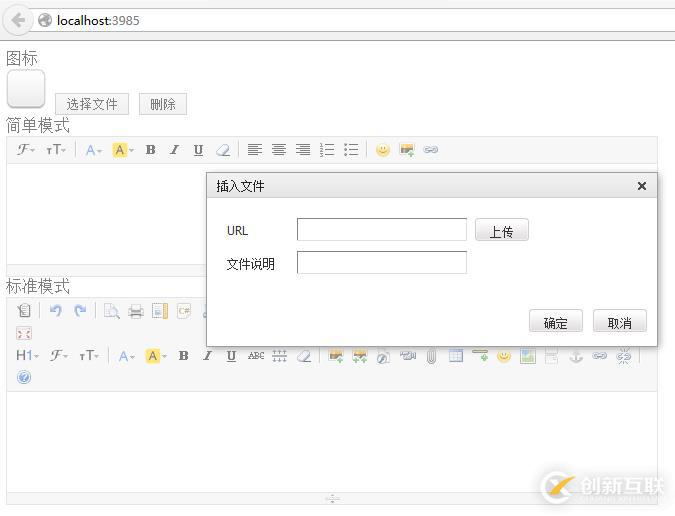Toggle fullscreen editor icon
Viewport: 675px width, 516px height.
(24, 334)
